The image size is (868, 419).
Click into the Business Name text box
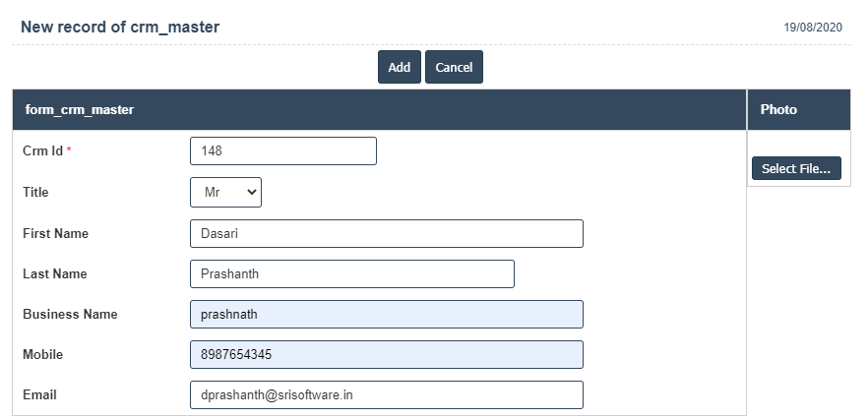pyautogui.click(x=386, y=315)
